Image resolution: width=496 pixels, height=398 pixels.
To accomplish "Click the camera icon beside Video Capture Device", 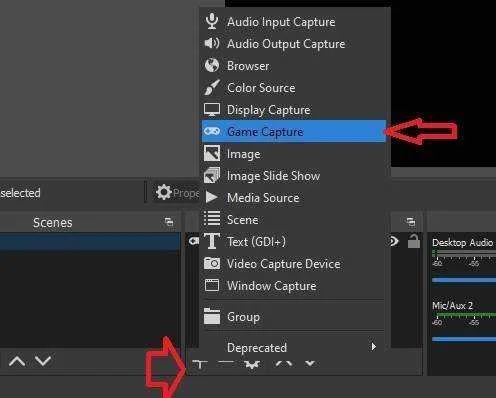I will pyautogui.click(x=212, y=263).
